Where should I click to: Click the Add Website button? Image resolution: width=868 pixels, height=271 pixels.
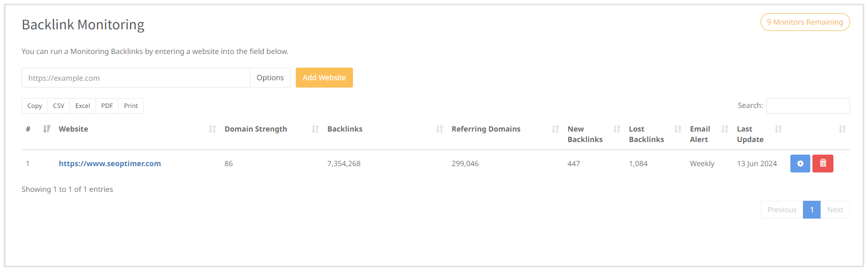(324, 78)
